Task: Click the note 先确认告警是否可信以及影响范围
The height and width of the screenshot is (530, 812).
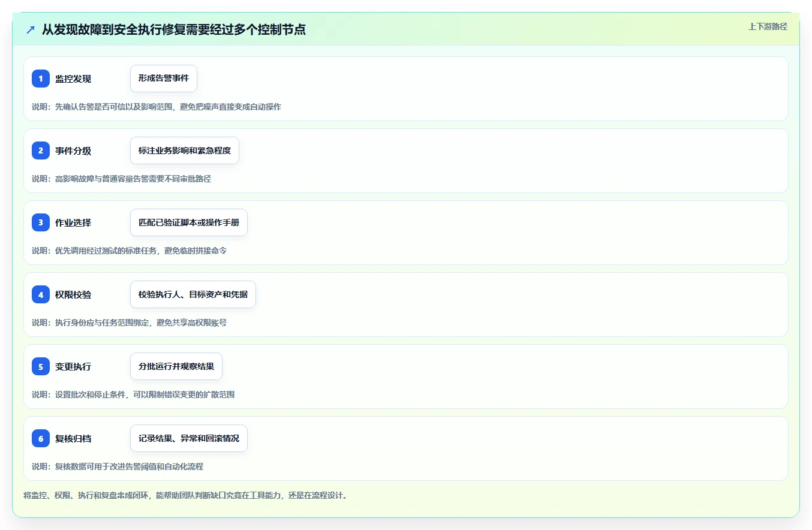Action: 113,107
